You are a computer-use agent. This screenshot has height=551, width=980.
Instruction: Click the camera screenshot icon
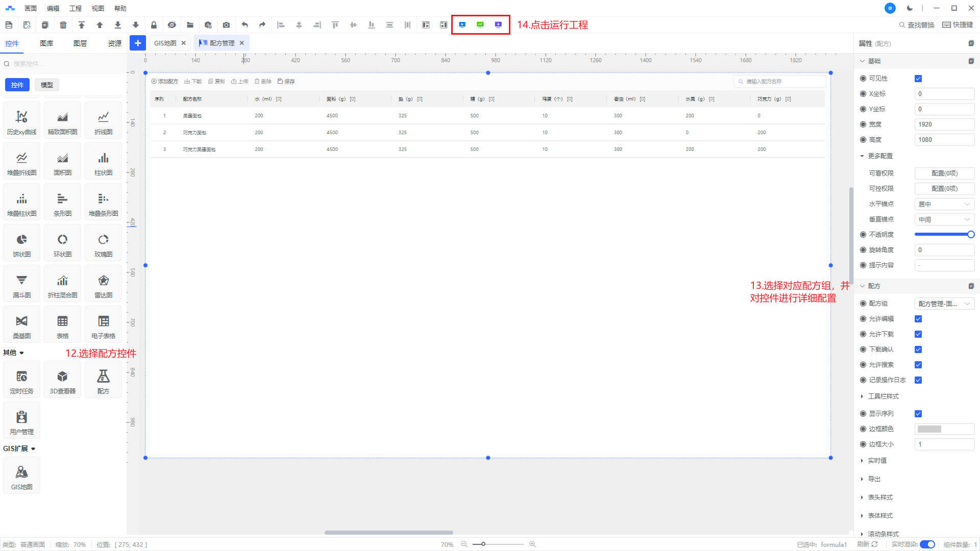[226, 25]
